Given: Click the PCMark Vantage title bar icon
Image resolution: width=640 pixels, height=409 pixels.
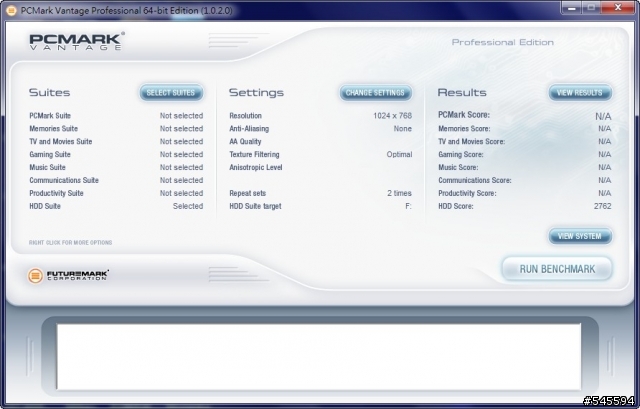Looking at the screenshot, I should tap(11, 11).
